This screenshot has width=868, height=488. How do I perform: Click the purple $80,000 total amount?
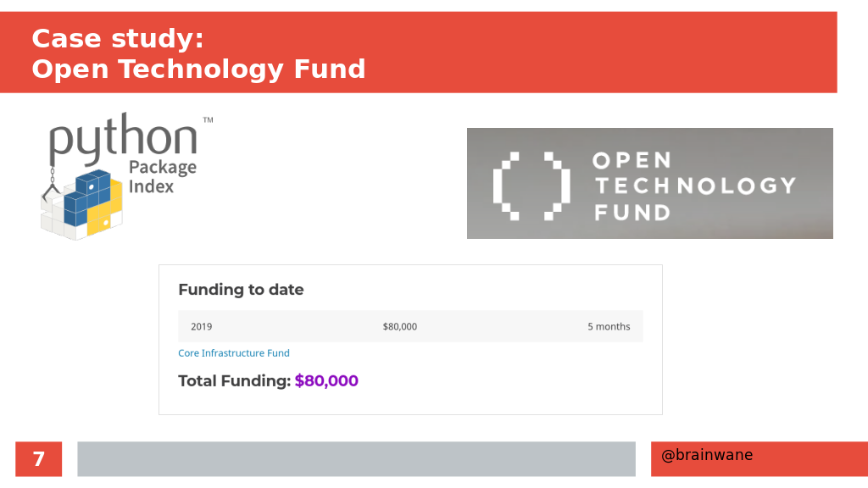(326, 380)
